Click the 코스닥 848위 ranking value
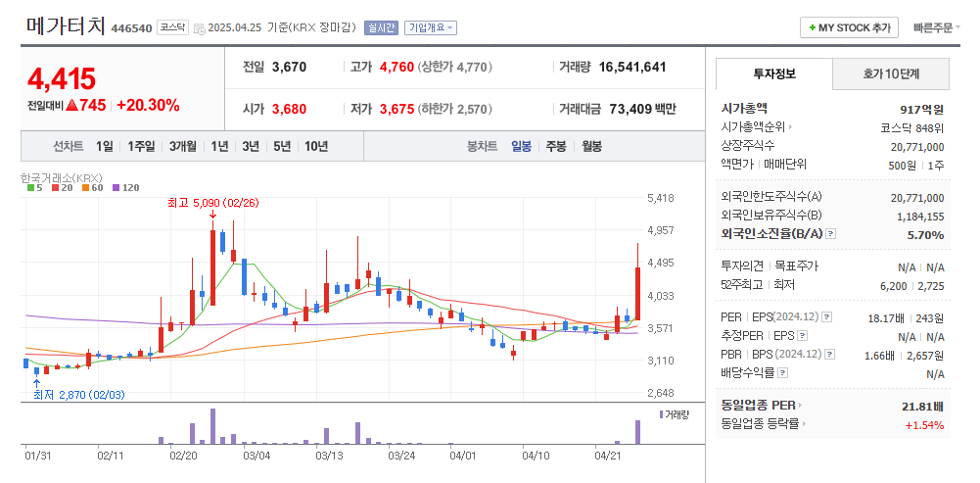980x483 pixels. (x=911, y=128)
